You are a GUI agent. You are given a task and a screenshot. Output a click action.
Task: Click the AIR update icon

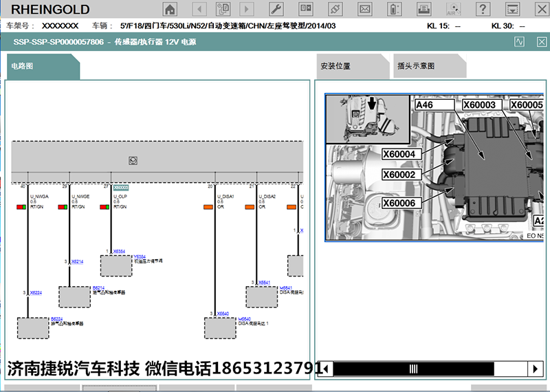pyautogui.click(x=453, y=9)
